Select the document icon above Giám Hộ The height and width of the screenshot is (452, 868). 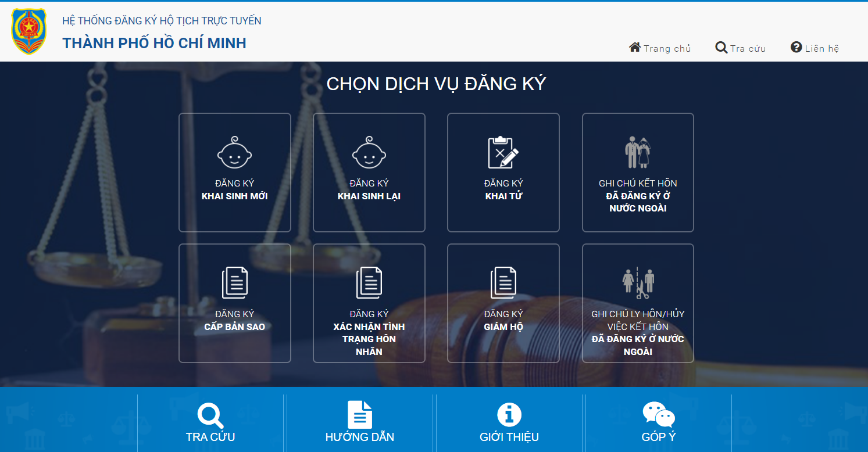503,283
